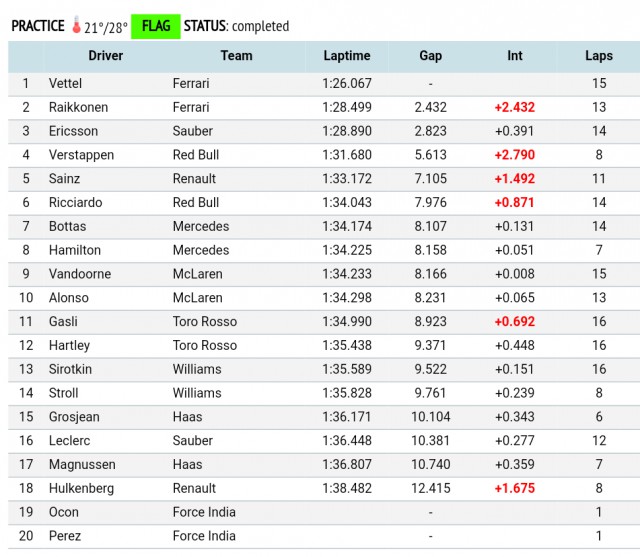Select the red interval +1.492
This screenshot has height=557, width=640.
tap(515, 179)
